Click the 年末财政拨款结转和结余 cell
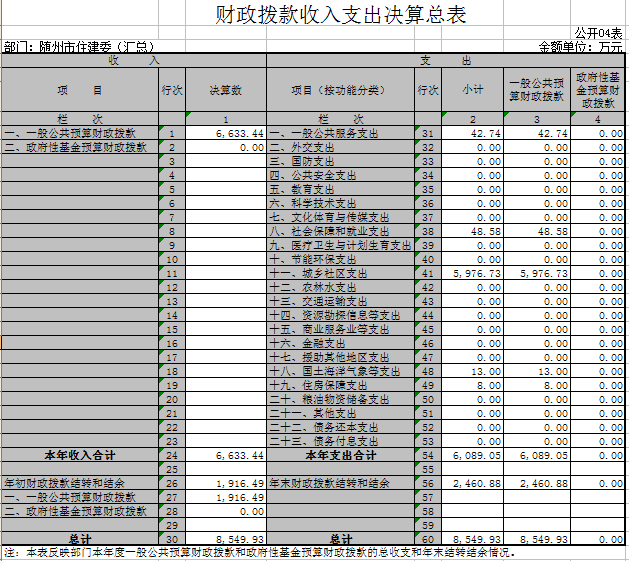 pos(340,483)
